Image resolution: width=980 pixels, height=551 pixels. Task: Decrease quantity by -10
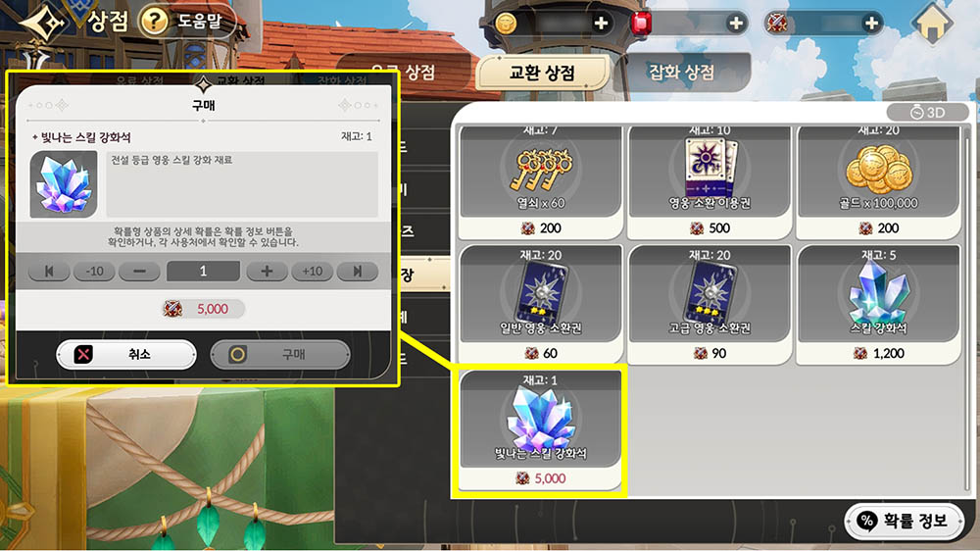pyautogui.click(x=94, y=272)
